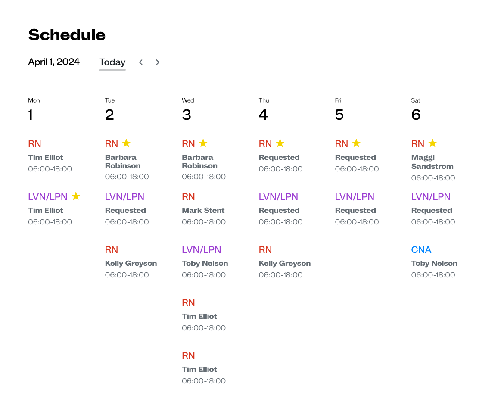Screen dimensions: 504x420
Task: Open the April 1, 2024 date label
Action: (x=54, y=62)
